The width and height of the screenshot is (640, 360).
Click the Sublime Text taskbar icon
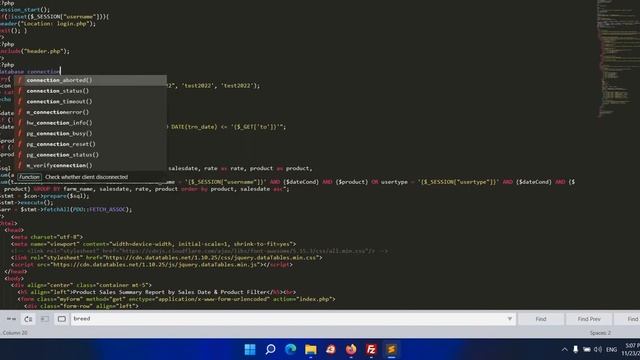click(391, 349)
